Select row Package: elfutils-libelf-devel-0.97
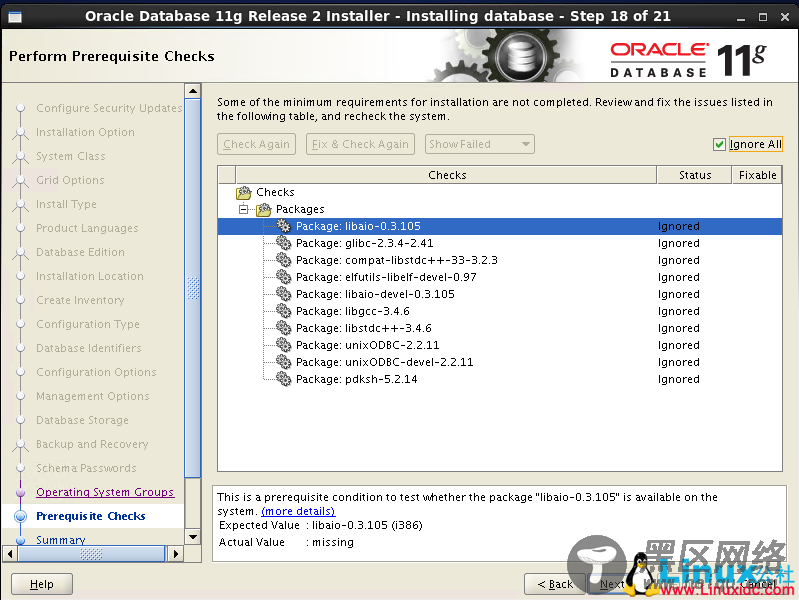 (500, 277)
